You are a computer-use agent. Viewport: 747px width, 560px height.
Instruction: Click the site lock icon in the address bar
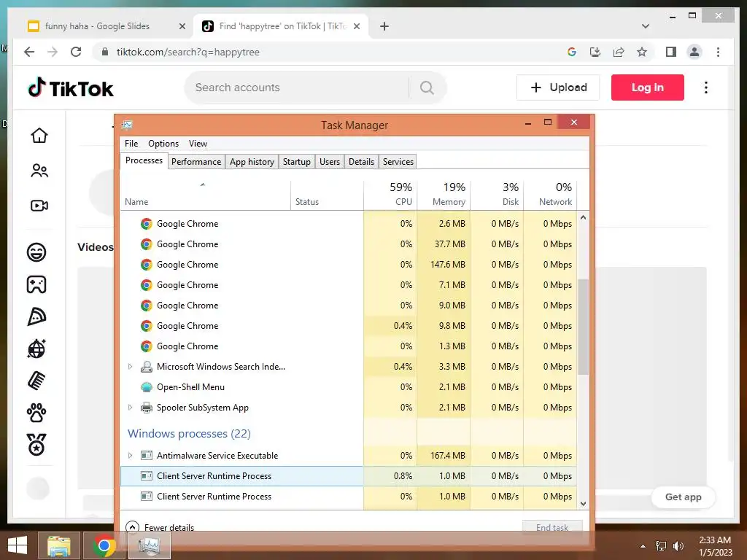[x=105, y=52]
